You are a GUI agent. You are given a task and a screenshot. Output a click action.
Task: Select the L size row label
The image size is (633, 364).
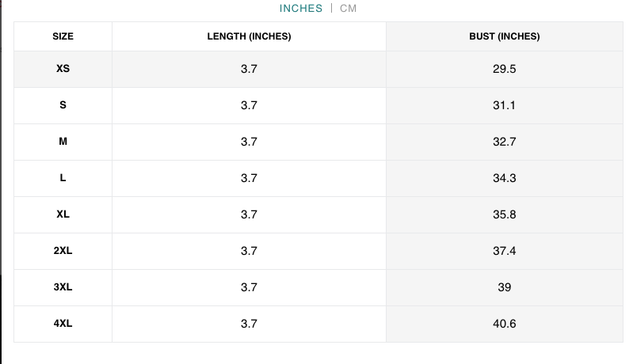63,178
